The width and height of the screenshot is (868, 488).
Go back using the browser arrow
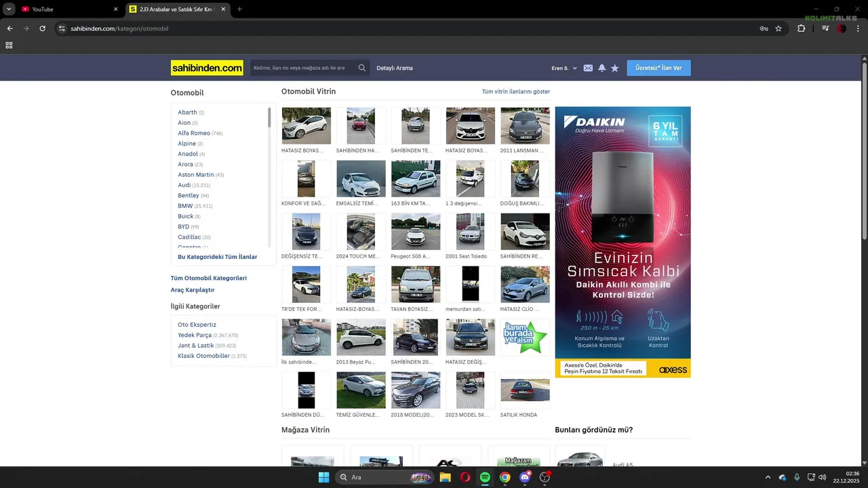[9, 28]
